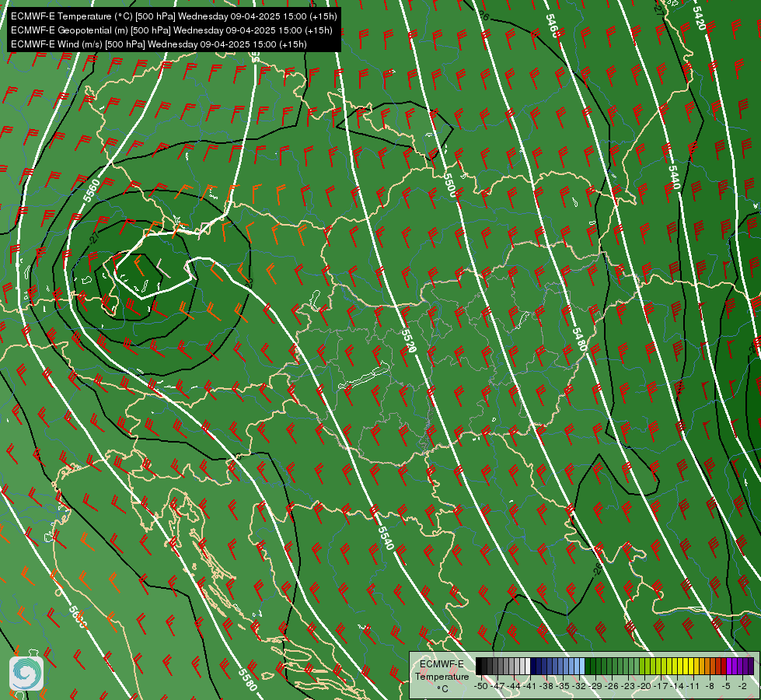Click the -2 value on the legend
761x700 pixels.
pyautogui.click(x=742, y=686)
